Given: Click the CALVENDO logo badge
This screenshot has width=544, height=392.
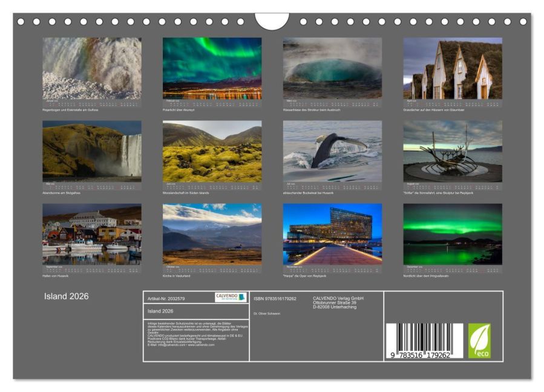Looking at the screenshot, I should (231, 297).
